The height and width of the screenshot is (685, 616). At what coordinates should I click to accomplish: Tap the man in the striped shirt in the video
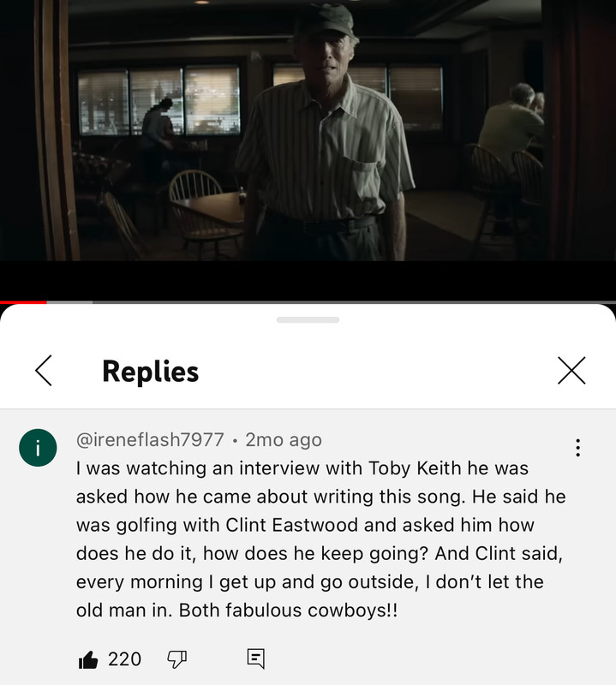click(324, 135)
